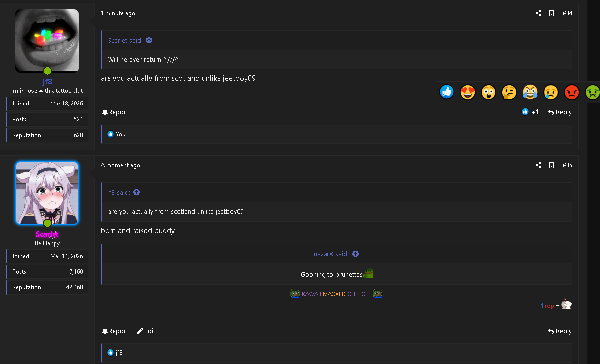The height and width of the screenshot is (364, 600).
Task: Choose the laughing-crying Haha reaction emoji
Action: point(530,92)
